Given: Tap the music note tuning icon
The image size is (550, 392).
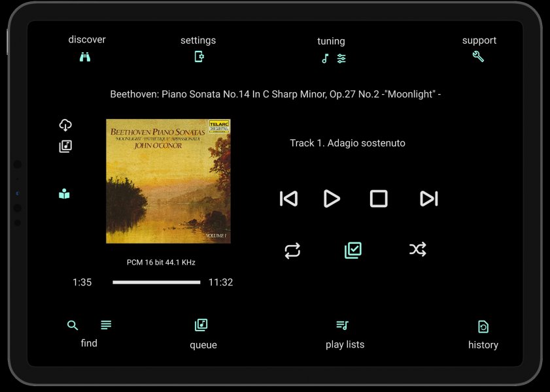Looking at the screenshot, I should pos(326,59).
